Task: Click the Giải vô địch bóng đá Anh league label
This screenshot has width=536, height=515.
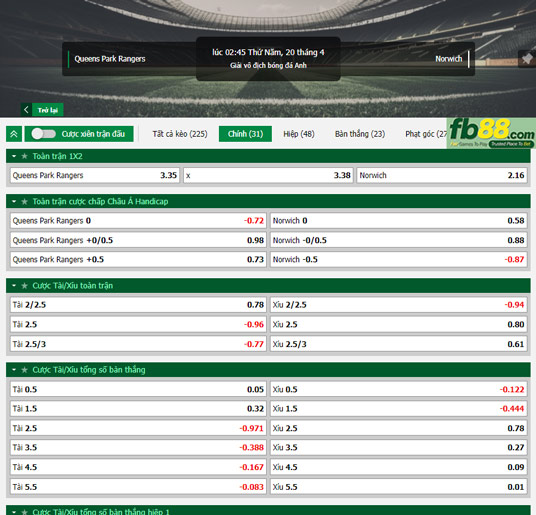Action: (x=268, y=65)
